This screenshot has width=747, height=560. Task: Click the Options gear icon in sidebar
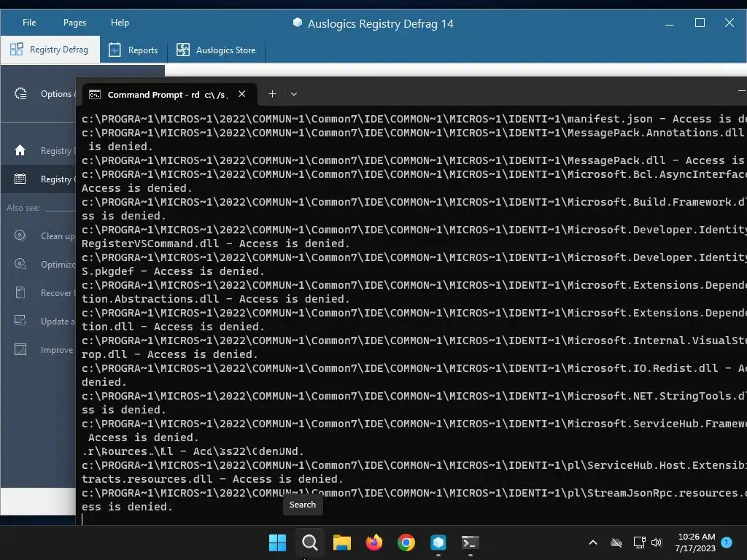pos(20,94)
